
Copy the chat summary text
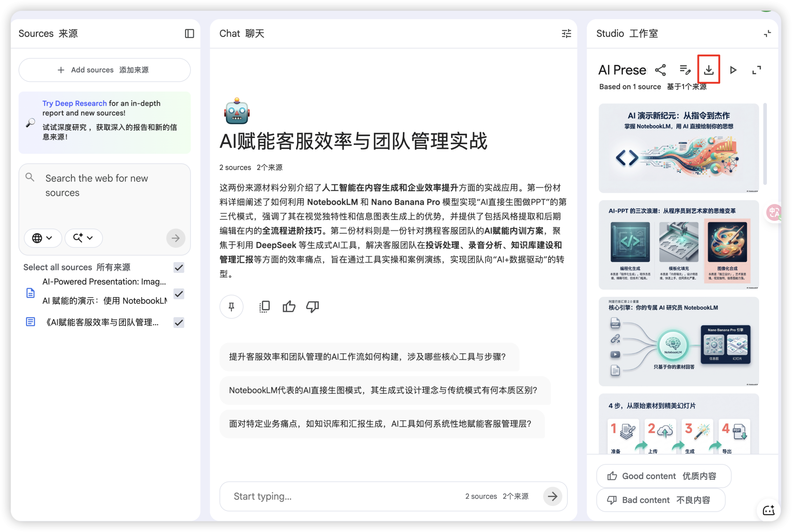pos(264,306)
